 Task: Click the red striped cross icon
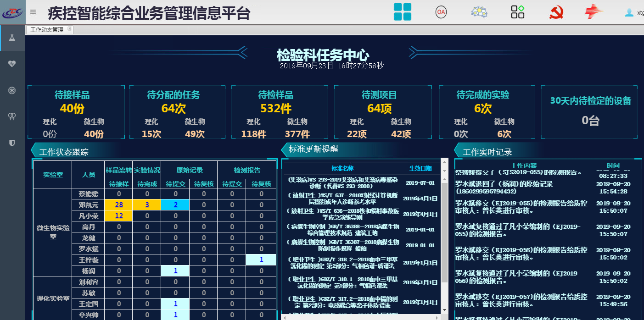coord(594,12)
